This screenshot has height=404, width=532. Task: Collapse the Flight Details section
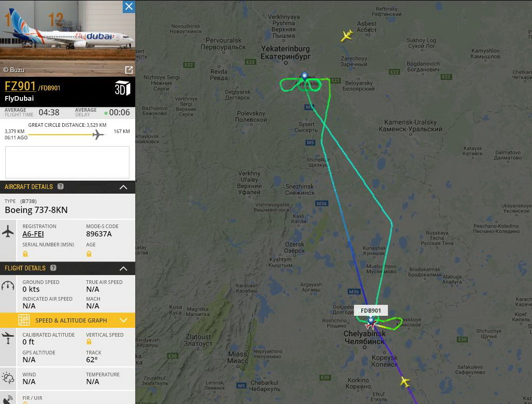coord(124,268)
